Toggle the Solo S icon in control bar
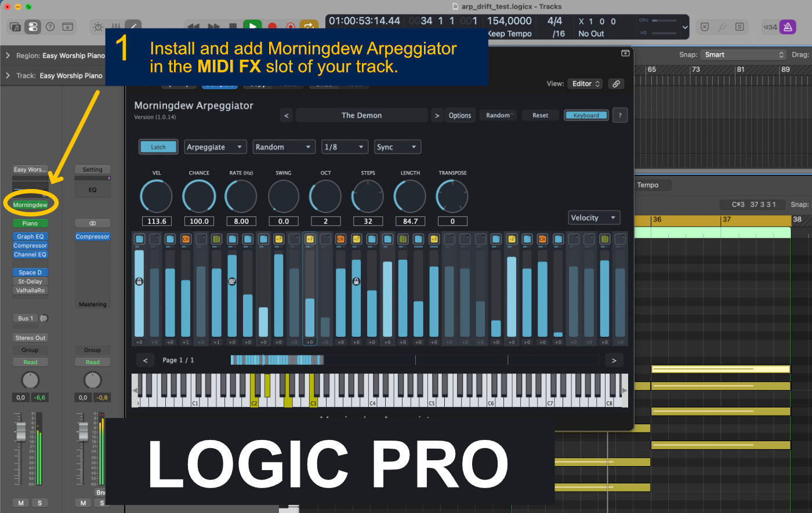This screenshot has width=812, height=513. [x=739, y=27]
